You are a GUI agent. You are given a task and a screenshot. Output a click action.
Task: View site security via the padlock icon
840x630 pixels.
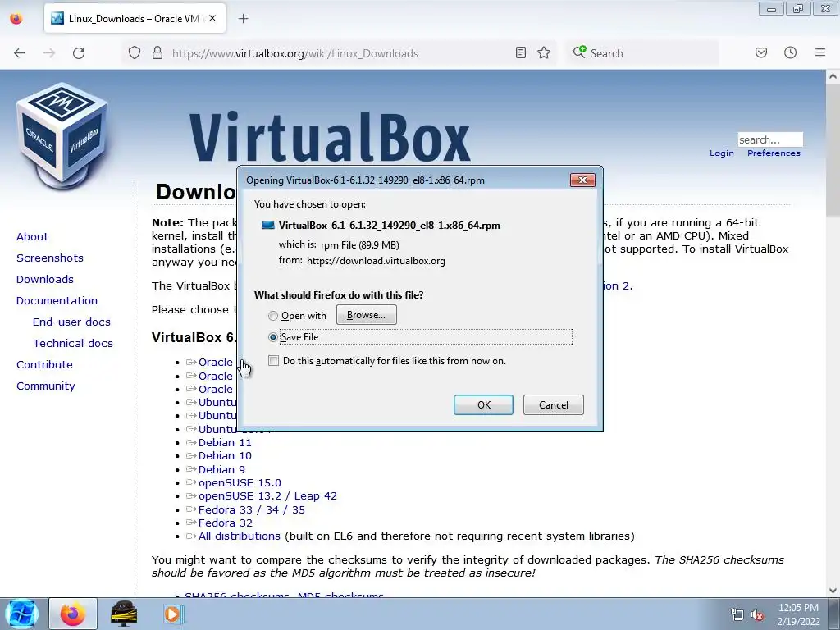coord(157,52)
